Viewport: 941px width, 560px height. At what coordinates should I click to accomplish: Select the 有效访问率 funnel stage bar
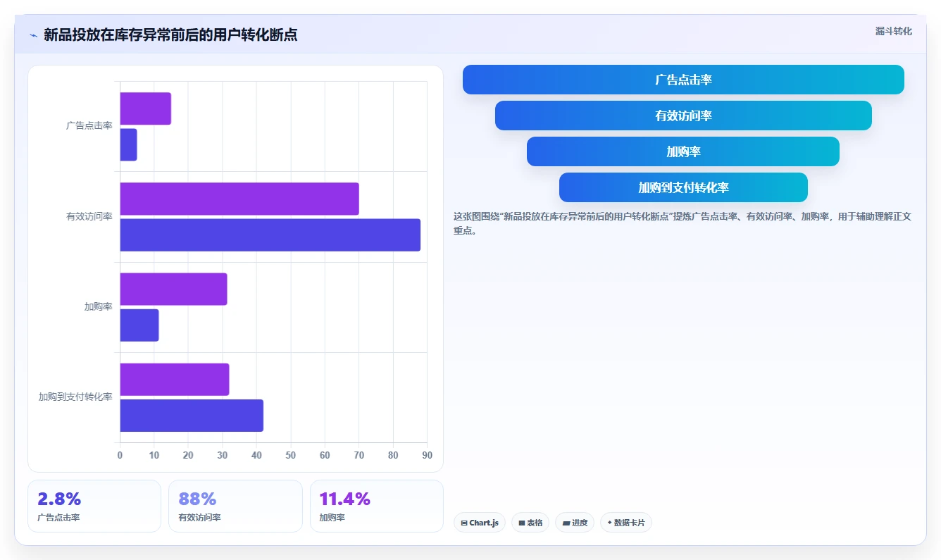tap(683, 116)
